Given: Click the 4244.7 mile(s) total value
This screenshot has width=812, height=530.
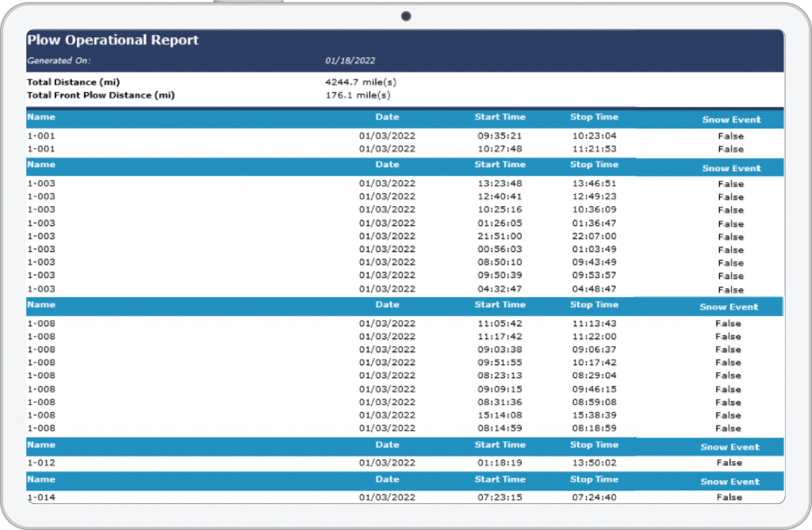Looking at the screenshot, I should point(358,82).
